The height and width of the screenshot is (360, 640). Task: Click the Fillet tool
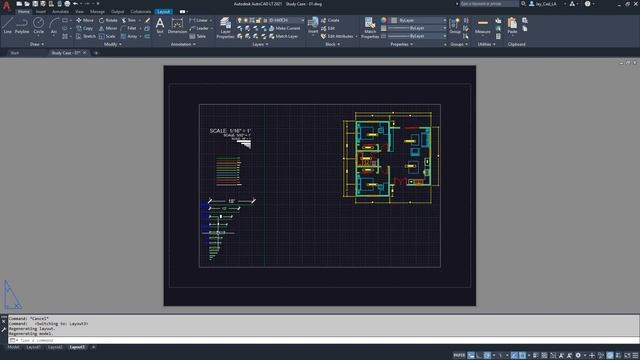129,28
